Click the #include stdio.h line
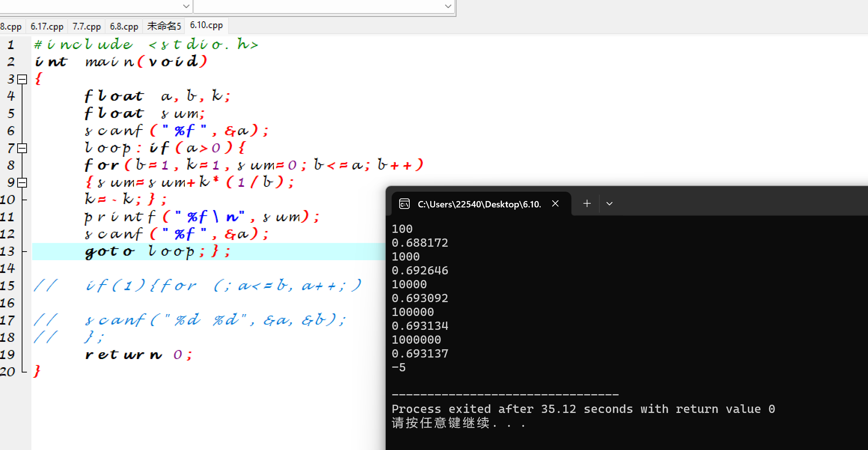The image size is (868, 450). pos(146,45)
